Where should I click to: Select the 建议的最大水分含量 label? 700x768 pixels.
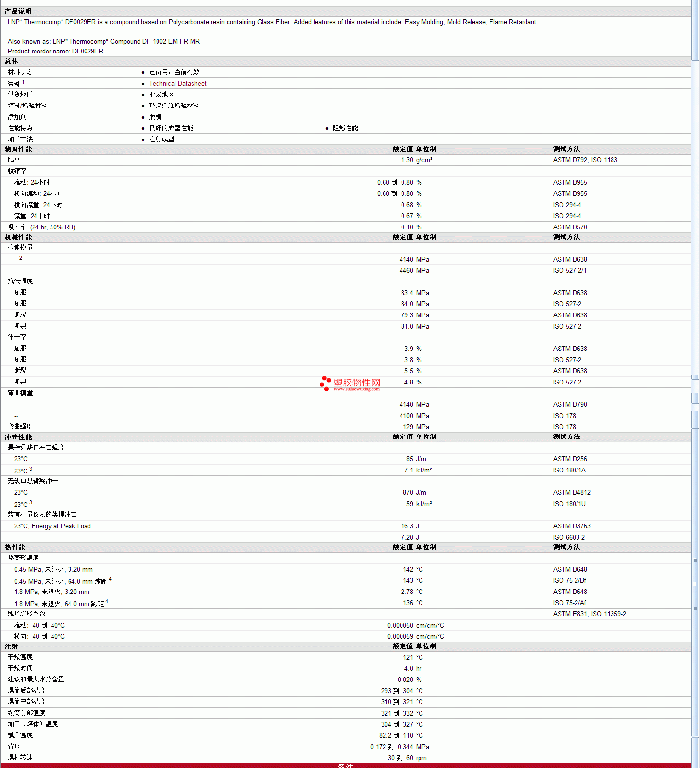pos(35,679)
